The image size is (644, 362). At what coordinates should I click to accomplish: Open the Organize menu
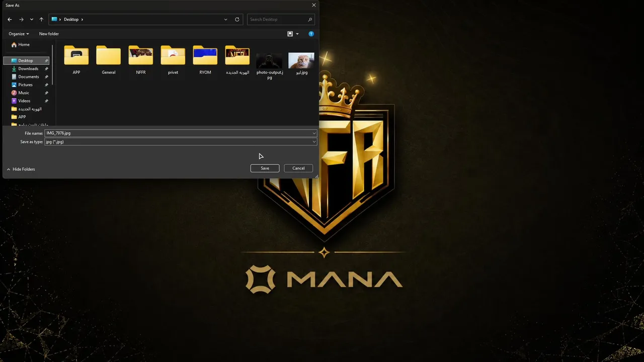tap(19, 34)
